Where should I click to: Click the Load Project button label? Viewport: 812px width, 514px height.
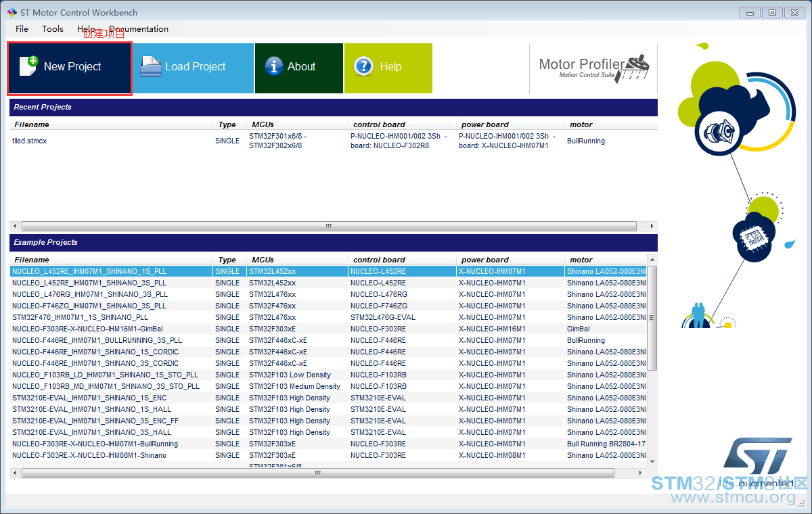click(x=195, y=66)
